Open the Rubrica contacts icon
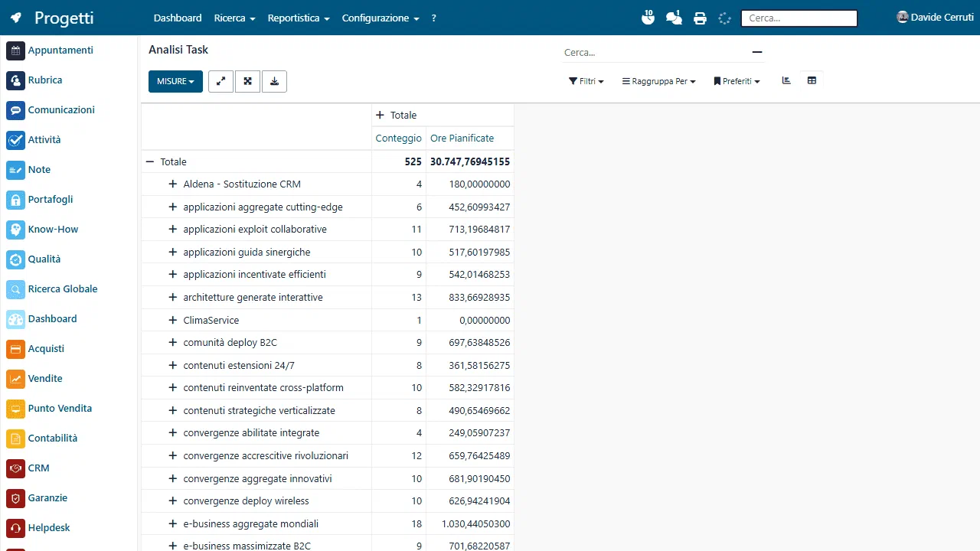 pos(16,80)
